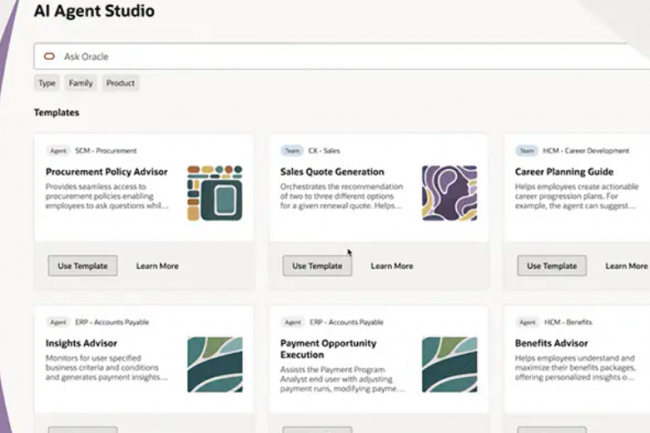This screenshot has width=650, height=433.
Task: Click Payment Opportunity Execution thumbnail image
Action: click(x=449, y=364)
